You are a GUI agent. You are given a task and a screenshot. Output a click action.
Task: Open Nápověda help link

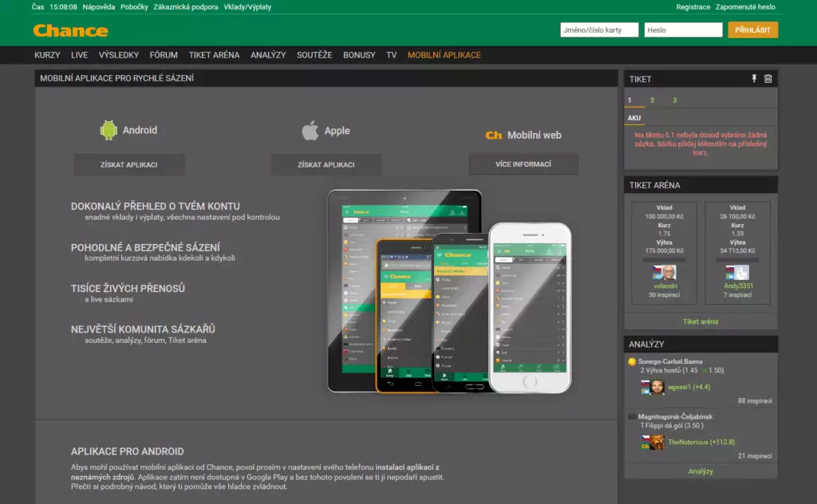98,7
